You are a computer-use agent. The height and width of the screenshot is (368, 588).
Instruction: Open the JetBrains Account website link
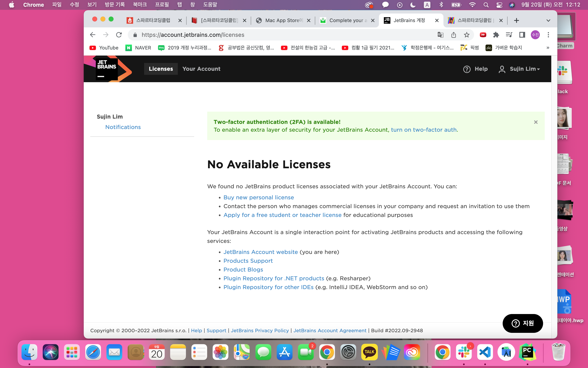click(261, 252)
